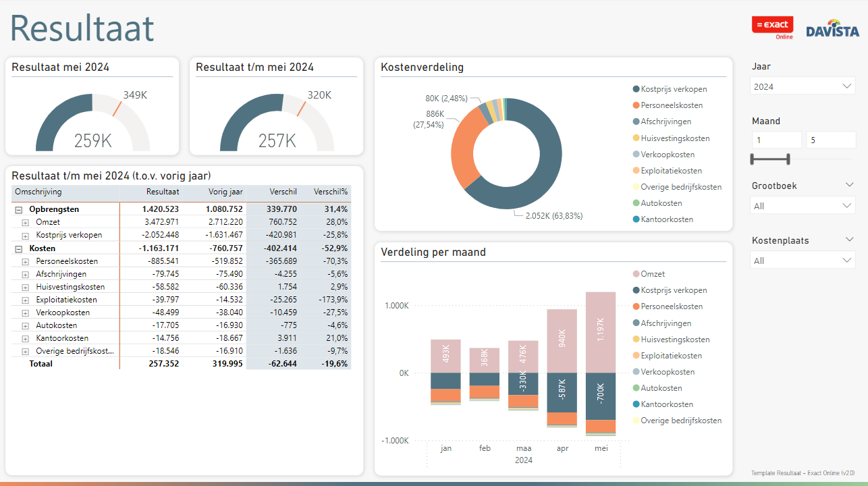Collapse the Grootboek slicer header chevron
This screenshot has height=486, width=868.
coord(849,185)
